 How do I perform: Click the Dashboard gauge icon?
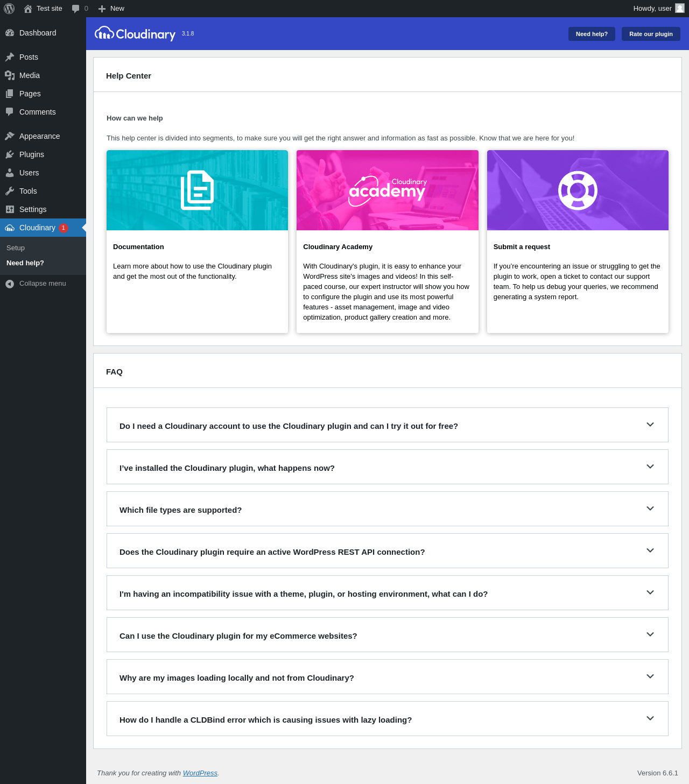(x=10, y=33)
